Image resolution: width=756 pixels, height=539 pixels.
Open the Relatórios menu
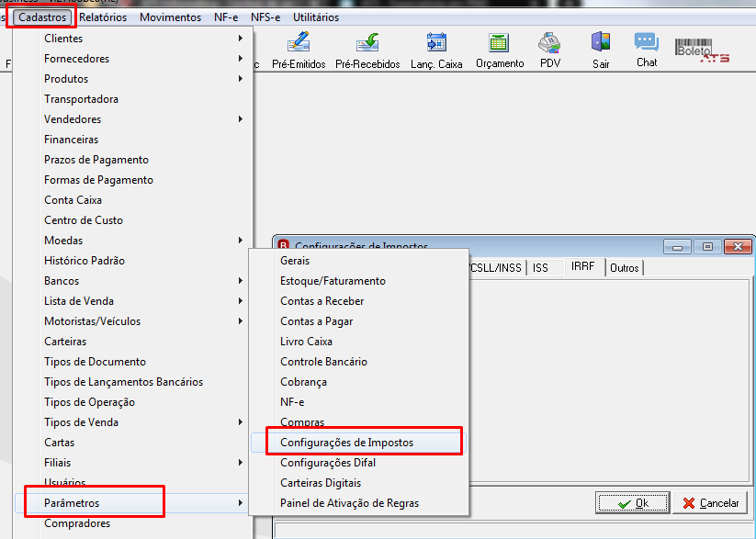tap(103, 17)
